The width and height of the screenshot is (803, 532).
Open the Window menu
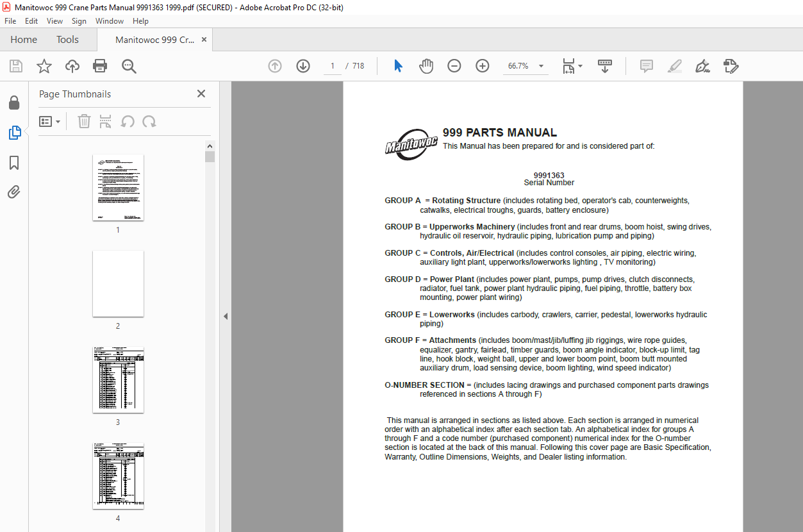(x=110, y=21)
